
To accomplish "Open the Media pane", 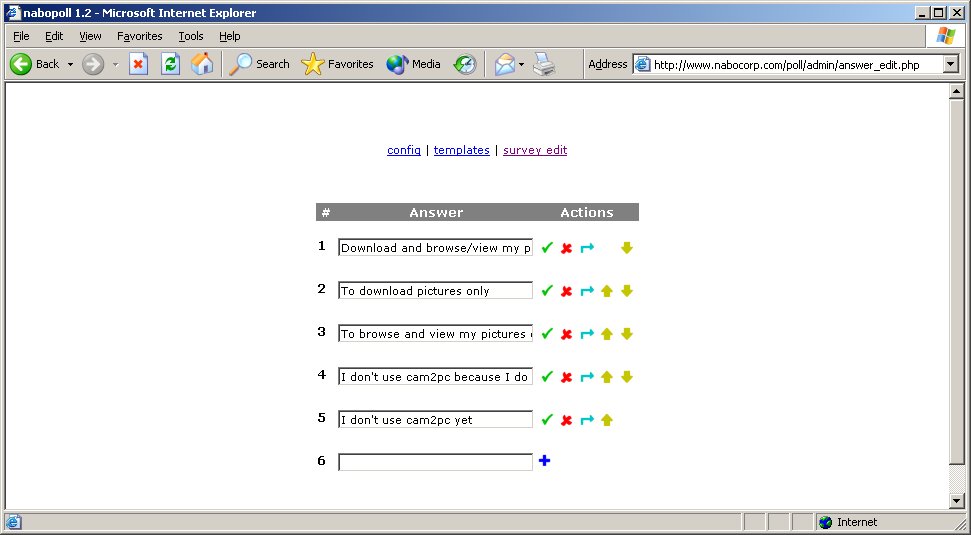I will 413,64.
